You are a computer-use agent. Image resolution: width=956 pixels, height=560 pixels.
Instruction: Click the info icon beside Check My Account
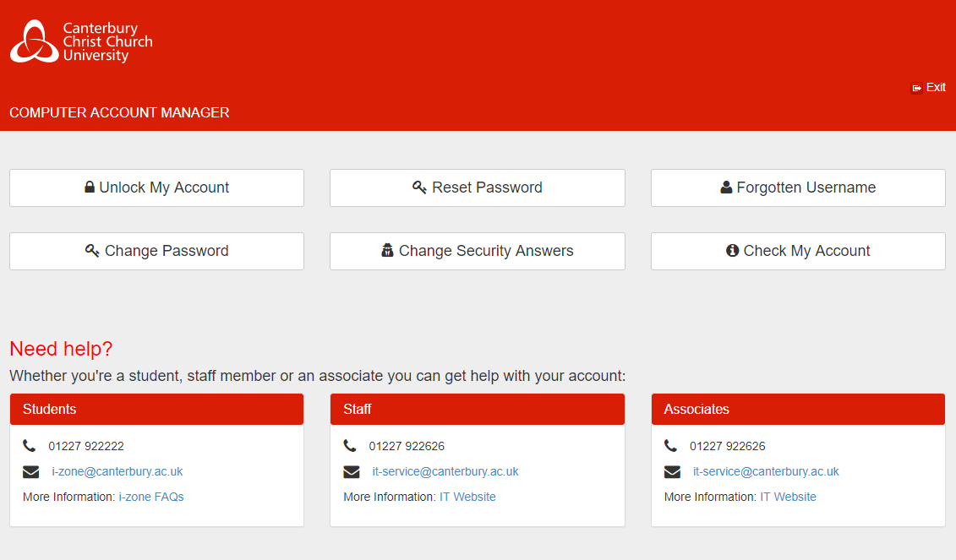point(733,251)
